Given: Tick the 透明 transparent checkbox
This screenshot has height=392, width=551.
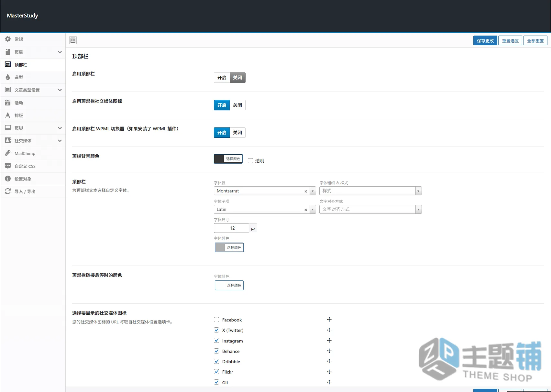Looking at the screenshot, I should pos(250,161).
